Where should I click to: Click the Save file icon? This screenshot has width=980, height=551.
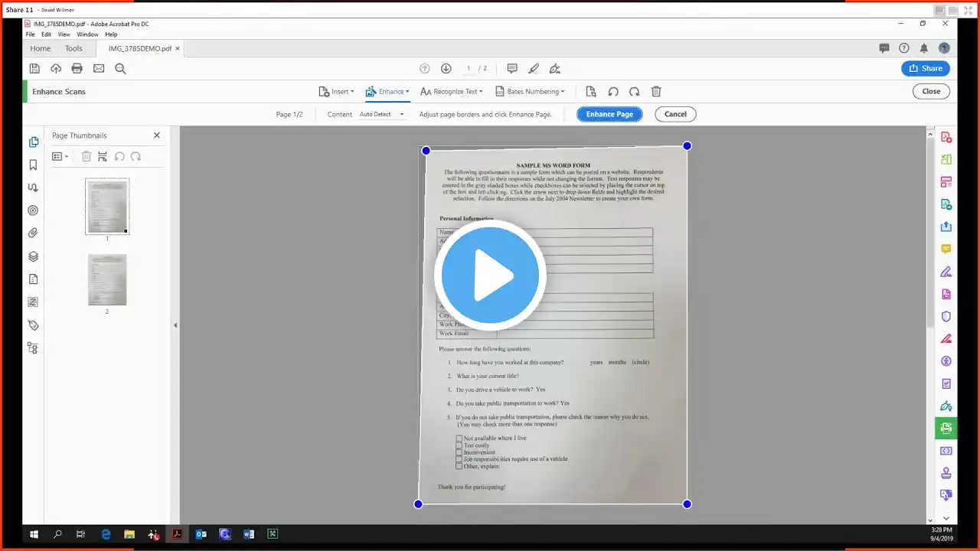pos(34,68)
